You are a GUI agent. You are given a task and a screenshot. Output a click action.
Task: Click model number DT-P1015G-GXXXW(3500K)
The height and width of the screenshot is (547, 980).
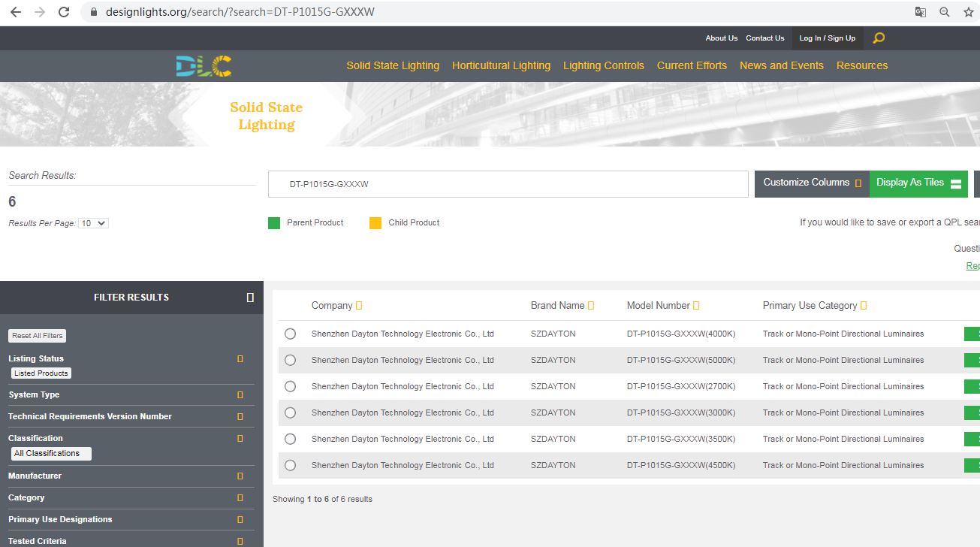(x=681, y=440)
